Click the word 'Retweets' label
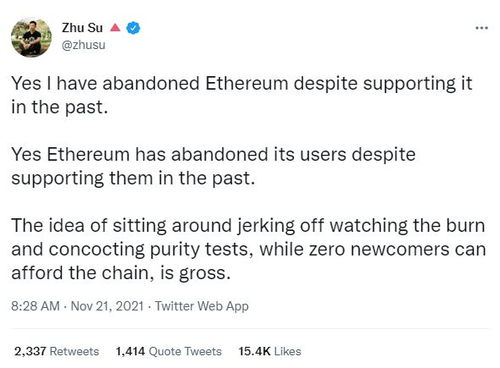The width and height of the screenshot is (500, 368). click(x=74, y=351)
